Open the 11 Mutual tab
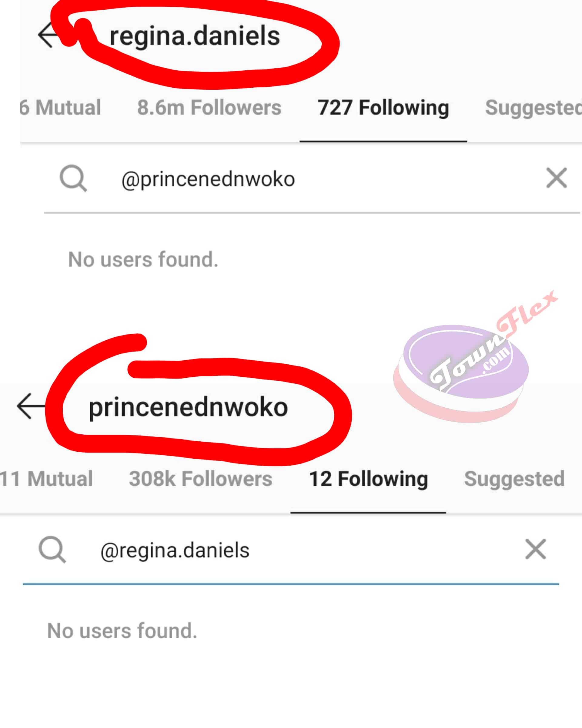The height and width of the screenshot is (728, 582). (x=46, y=479)
